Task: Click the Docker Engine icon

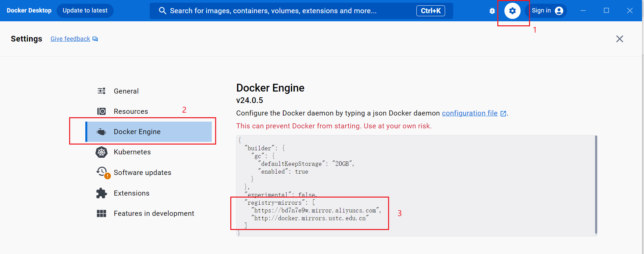Action: coord(101,132)
